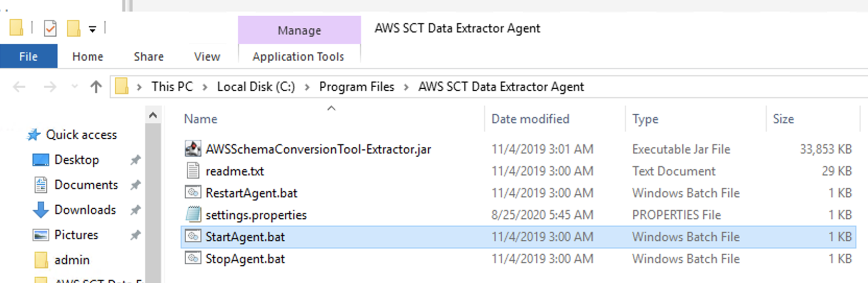The width and height of the screenshot is (868, 283).
Task: Open the Application Tools tab
Action: (x=298, y=56)
